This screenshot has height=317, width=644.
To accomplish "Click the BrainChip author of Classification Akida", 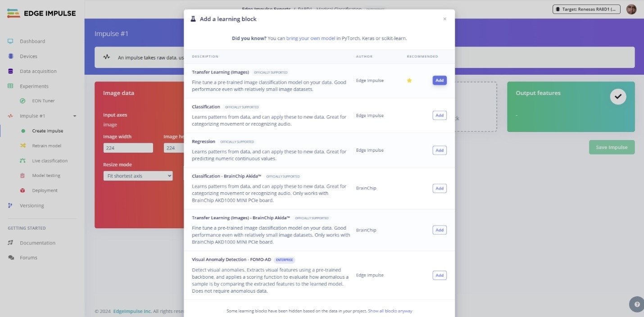I will tap(366, 188).
